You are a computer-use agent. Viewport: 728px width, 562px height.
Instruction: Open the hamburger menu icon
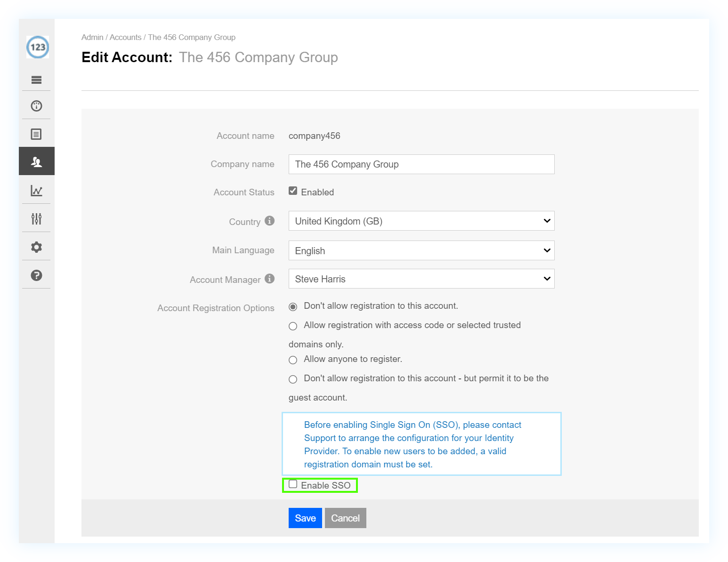click(x=36, y=80)
